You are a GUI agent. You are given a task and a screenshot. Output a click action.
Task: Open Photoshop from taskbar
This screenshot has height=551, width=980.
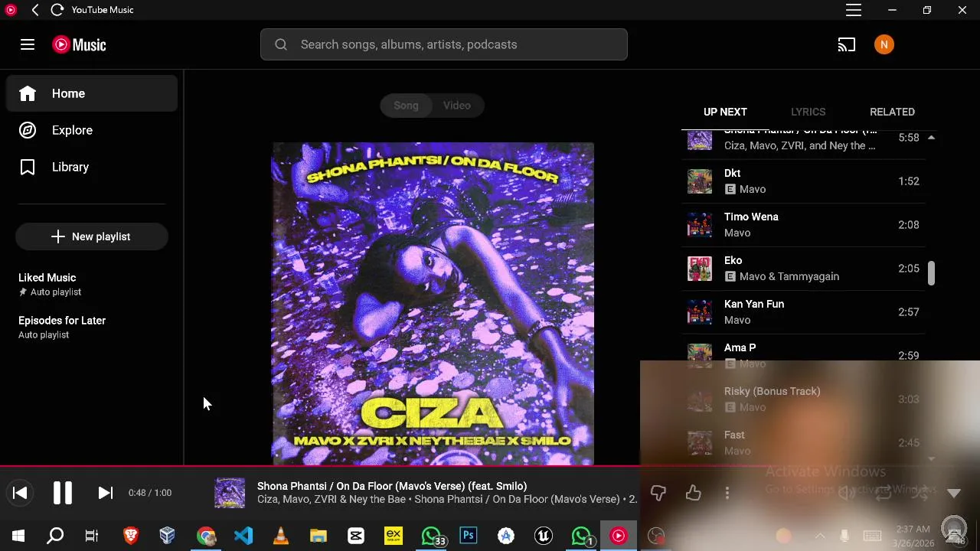click(x=469, y=536)
